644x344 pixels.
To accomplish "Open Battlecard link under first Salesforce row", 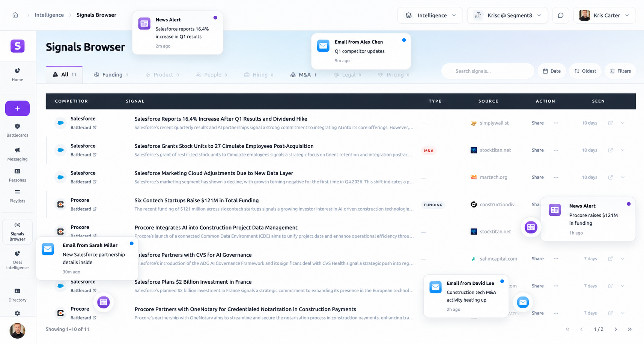I will tap(83, 128).
